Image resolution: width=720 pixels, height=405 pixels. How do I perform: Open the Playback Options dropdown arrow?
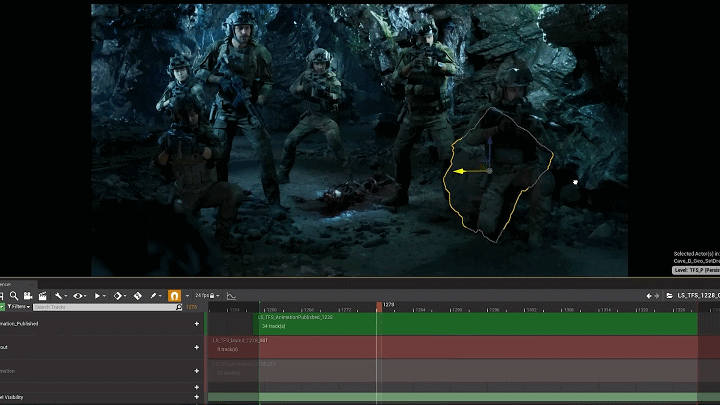pyautogui.click(x=104, y=296)
